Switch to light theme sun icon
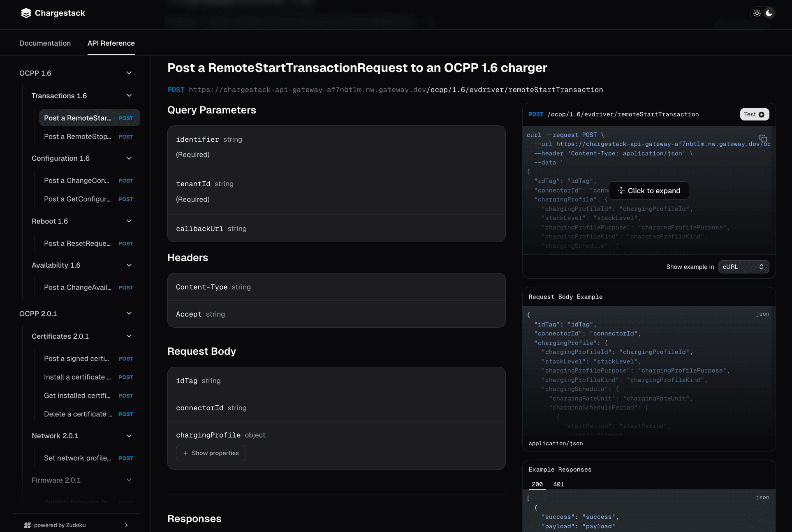The image size is (792, 532). (x=757, y=13)
